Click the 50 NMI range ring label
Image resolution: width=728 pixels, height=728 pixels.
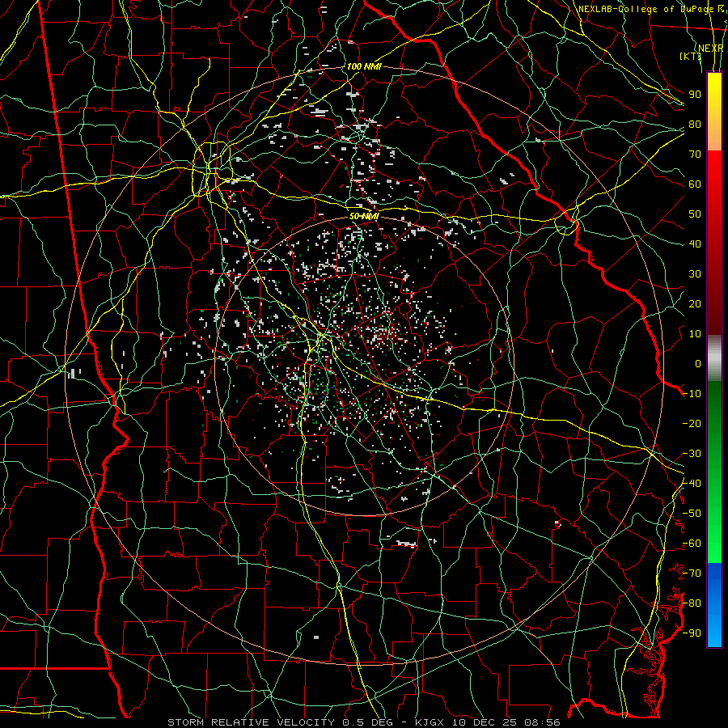364,216
